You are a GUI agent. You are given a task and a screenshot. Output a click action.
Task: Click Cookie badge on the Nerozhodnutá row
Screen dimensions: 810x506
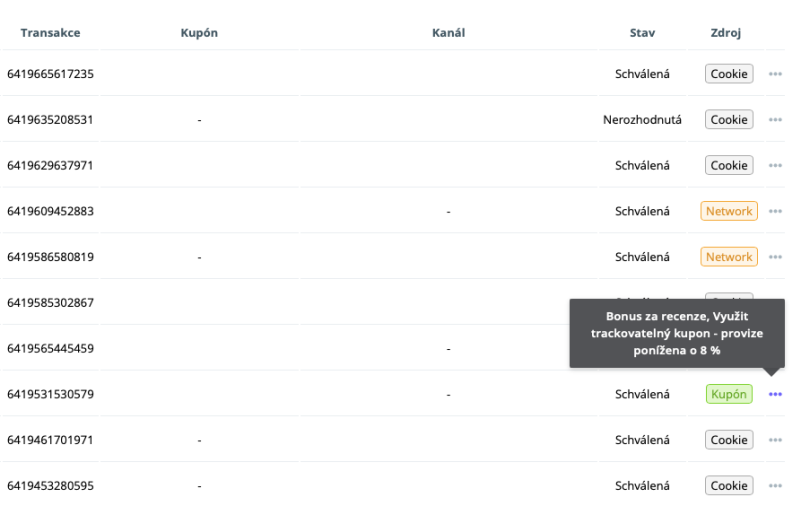(729, 120)
